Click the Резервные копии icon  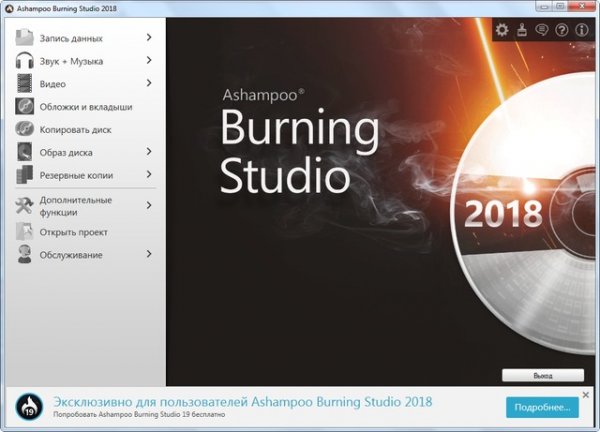coord(24,175)
